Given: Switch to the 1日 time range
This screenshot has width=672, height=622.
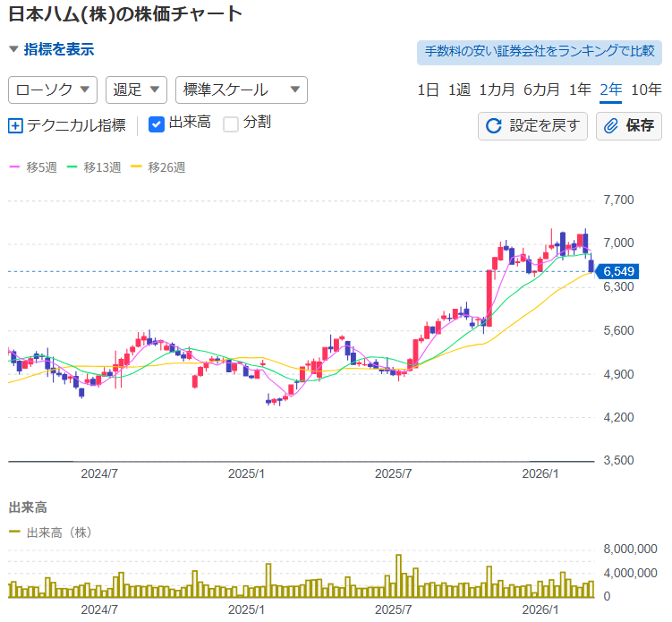Looking at the screenshot, I should pyautogui.click(x=428, y=89).
